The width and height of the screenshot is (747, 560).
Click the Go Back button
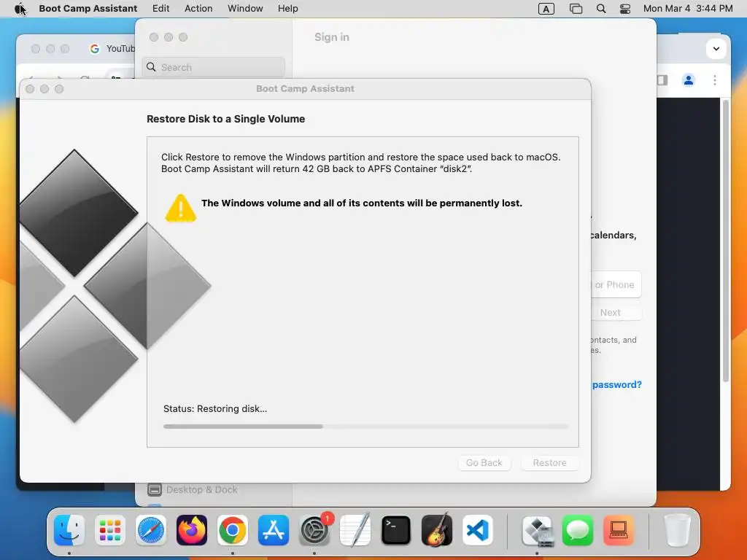[484, 463]
